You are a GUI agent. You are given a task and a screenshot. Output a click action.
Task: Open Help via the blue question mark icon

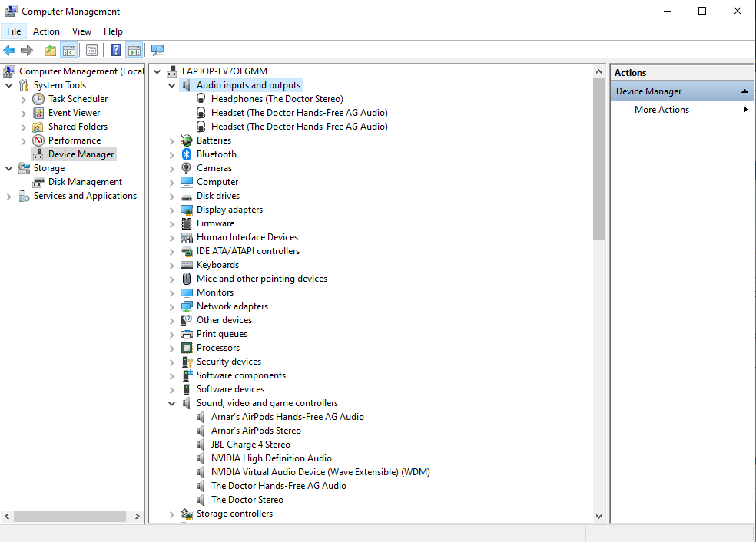click(x=116, y=50)
